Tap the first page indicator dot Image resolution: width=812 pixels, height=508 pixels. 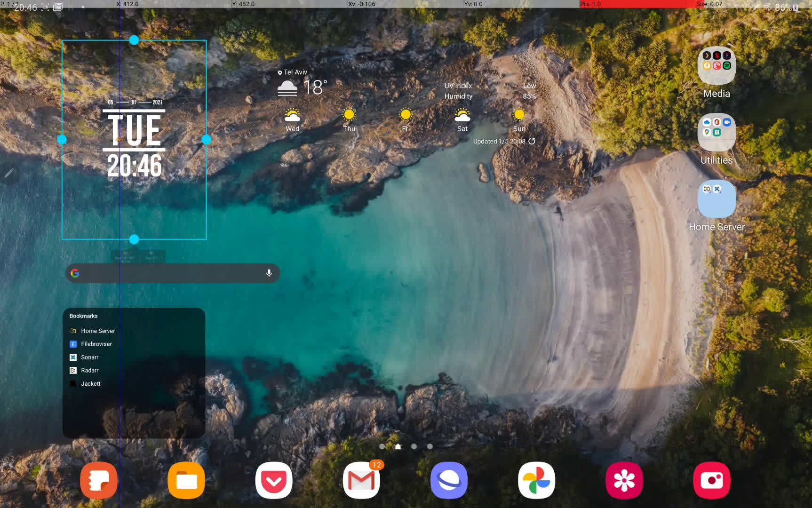[382, 446]
